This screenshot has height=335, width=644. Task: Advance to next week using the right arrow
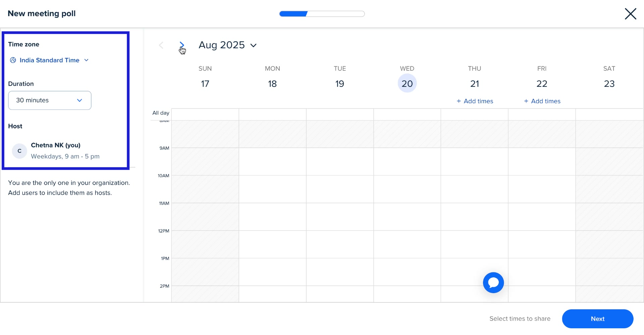click(182, 45)
